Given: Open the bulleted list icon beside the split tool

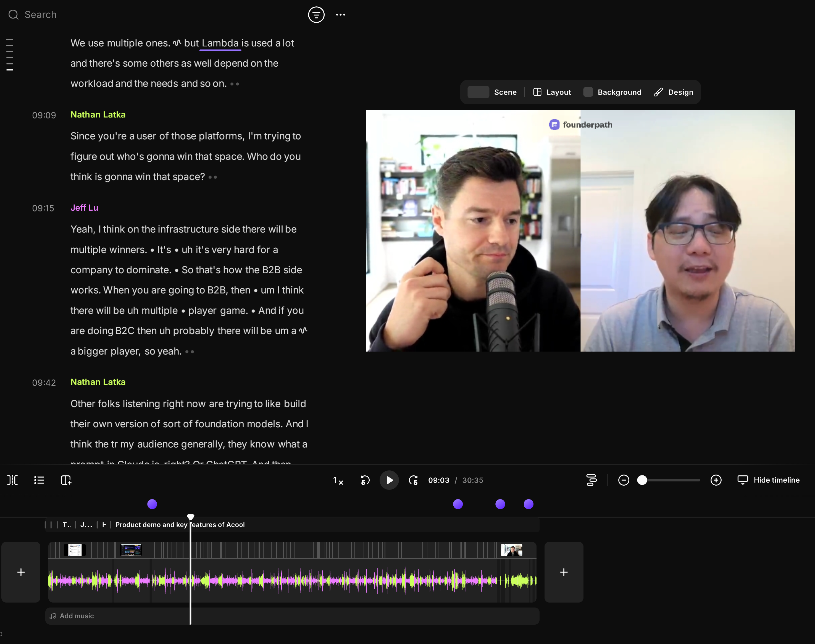Looking at the screenshot, I should (39, 480).
